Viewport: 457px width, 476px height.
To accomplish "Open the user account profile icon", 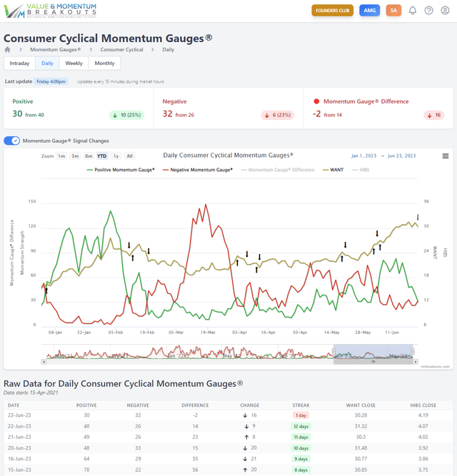I will (x=445, y=11).
